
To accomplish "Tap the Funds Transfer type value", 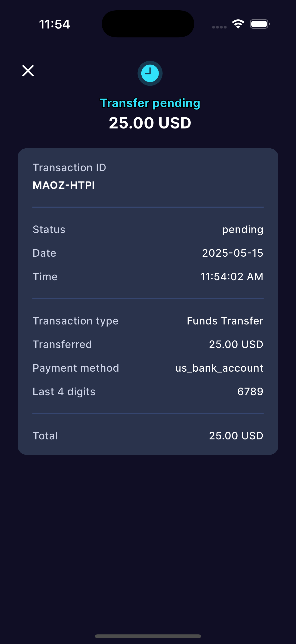I will (x=225, y=321).
